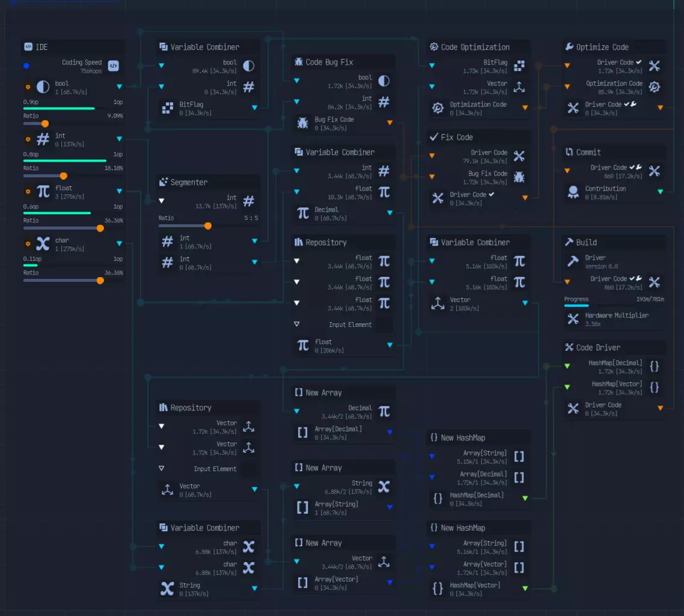Image resolution: width=684 pixels, height=616 pixels.
Task: Click the Code Driver node title
Action: pos(598,347)
